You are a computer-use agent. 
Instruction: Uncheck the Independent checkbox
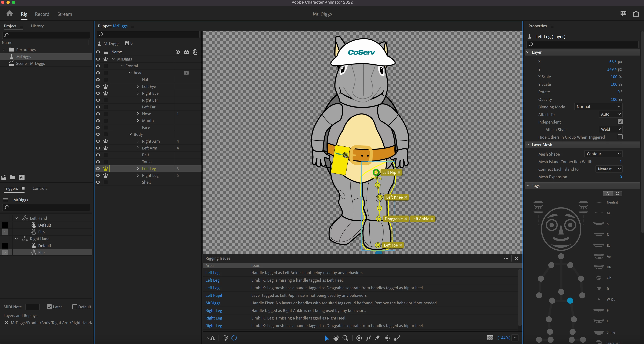click(620, 122)
